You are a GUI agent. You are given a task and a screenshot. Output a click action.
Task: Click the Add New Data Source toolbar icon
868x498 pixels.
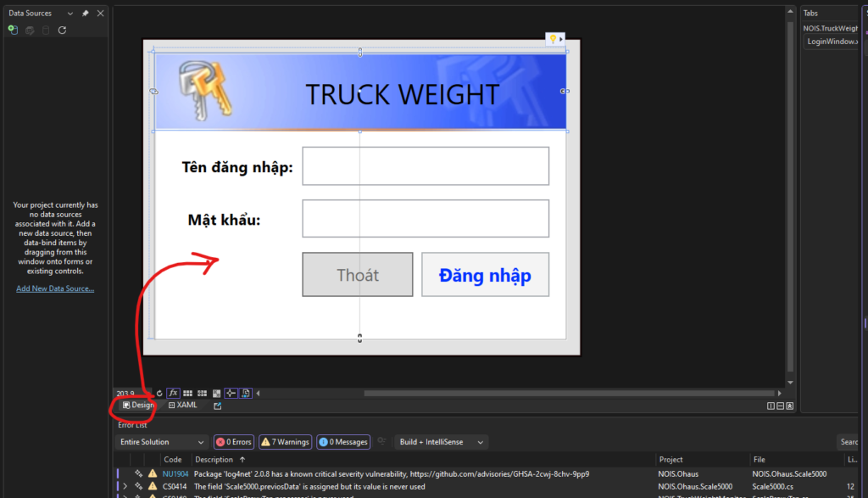(12, 30)
